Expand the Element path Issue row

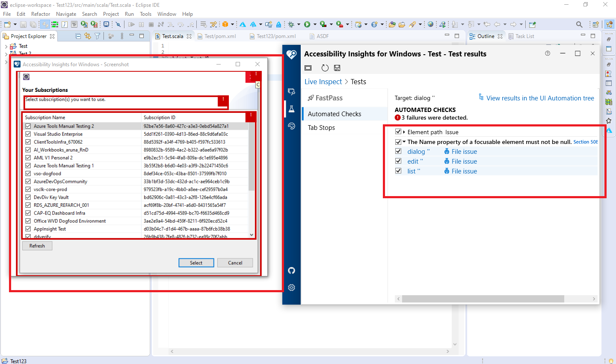tap(403, 132)
